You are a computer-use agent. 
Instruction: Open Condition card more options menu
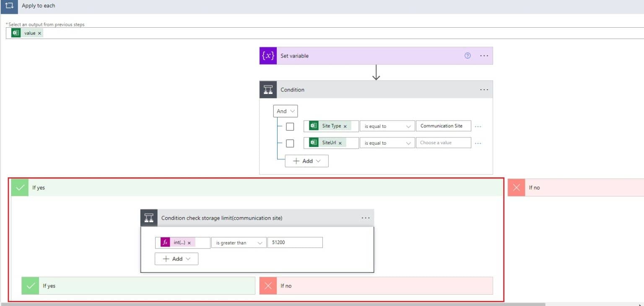484,90
